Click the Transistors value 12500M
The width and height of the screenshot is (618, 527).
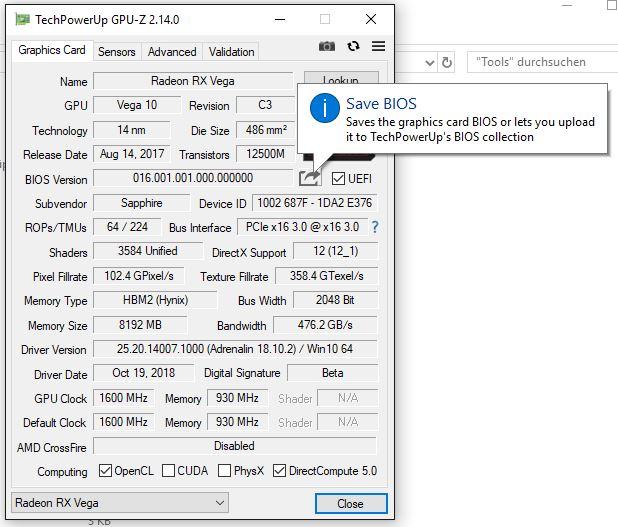coord(265,154)
